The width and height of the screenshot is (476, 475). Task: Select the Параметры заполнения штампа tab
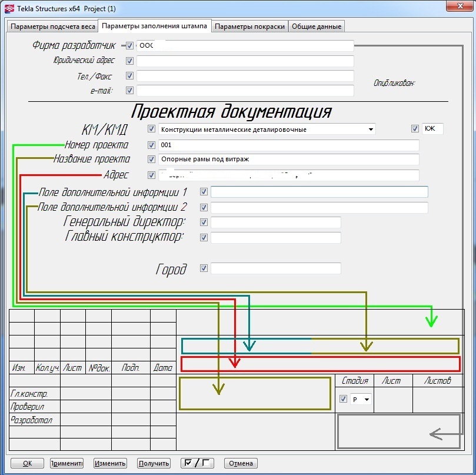pyautogui.click(x=154, y=26)
